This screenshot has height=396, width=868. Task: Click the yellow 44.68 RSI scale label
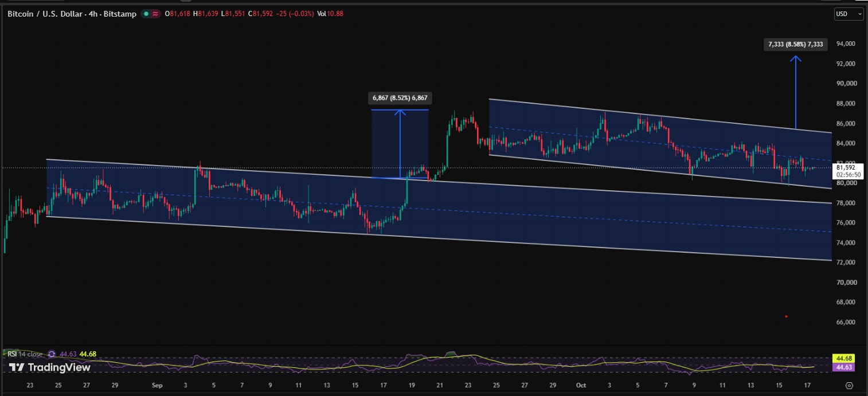pos(843,359)
